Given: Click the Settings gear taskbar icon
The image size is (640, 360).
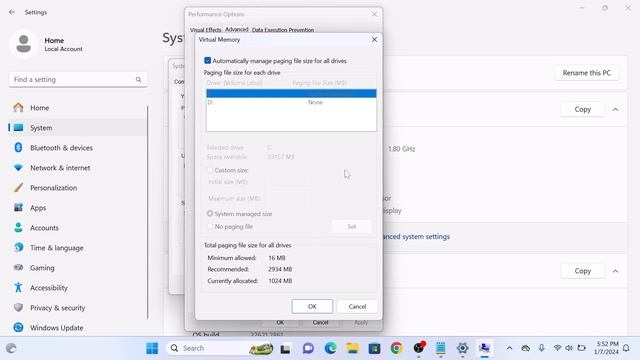Looking at the screenshot, I should (462, 348).
